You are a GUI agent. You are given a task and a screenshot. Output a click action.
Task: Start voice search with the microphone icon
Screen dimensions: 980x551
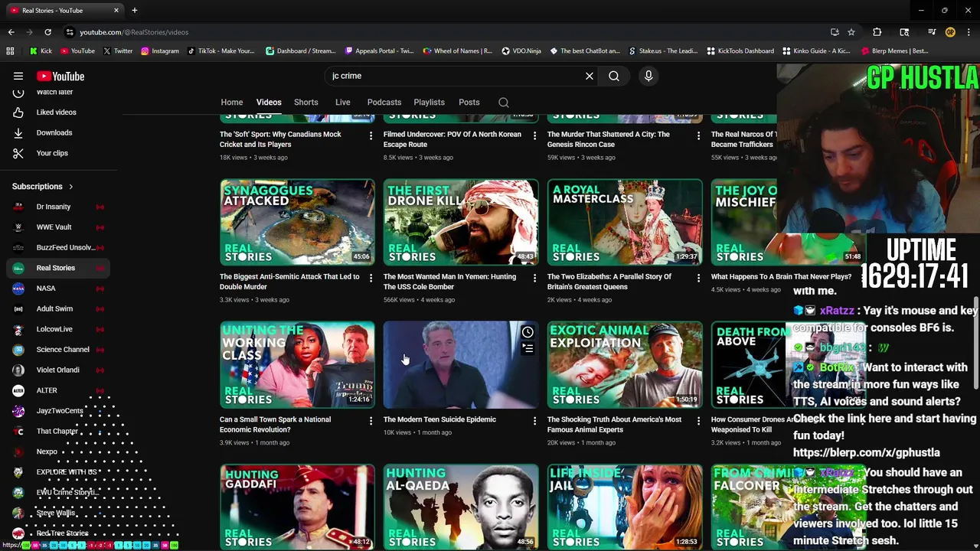[x=648, y=76]
